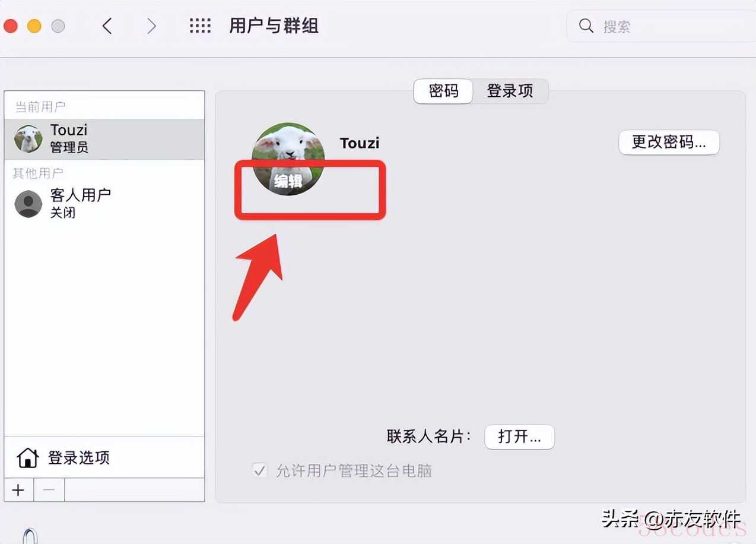Switch to the 密码 tab
The width and height of the screenshot is (756, 544).
tap(443, 91)
